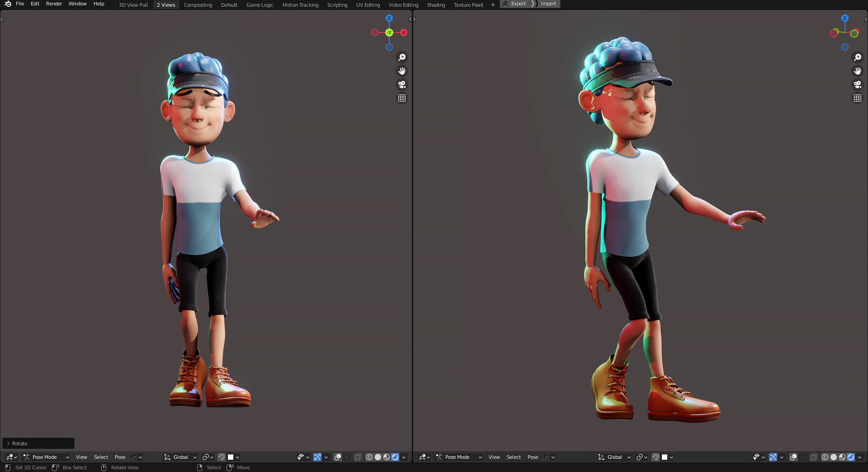Switch to Texture Paint workspace tab
This screenshot has width=868, height=472.
468,5
